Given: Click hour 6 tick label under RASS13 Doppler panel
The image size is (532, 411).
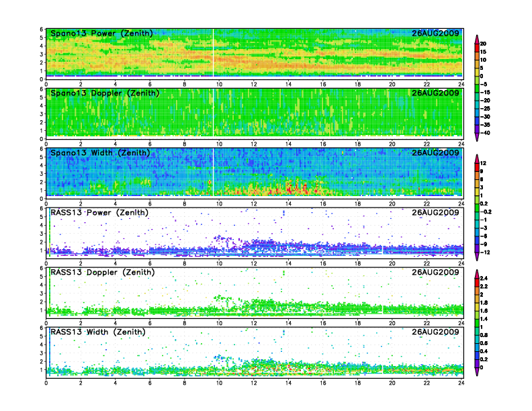Looking at the screenshot, I should click(x=150, y=323).
